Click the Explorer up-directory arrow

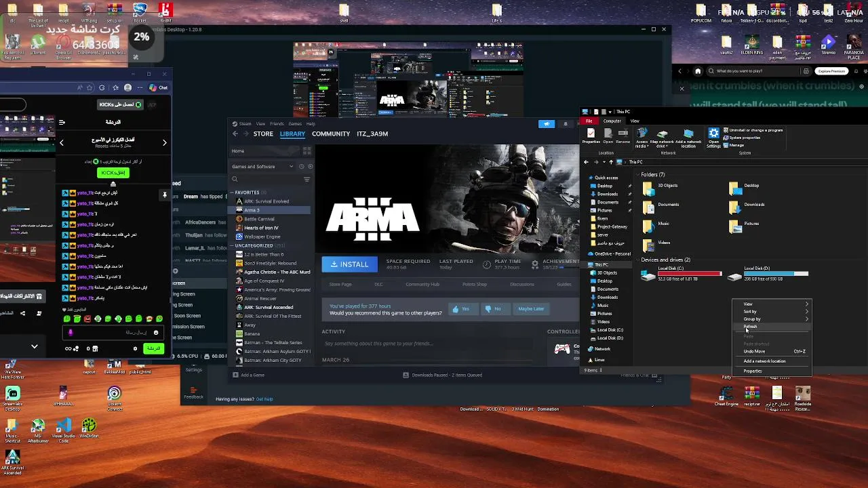pos(610,162)
